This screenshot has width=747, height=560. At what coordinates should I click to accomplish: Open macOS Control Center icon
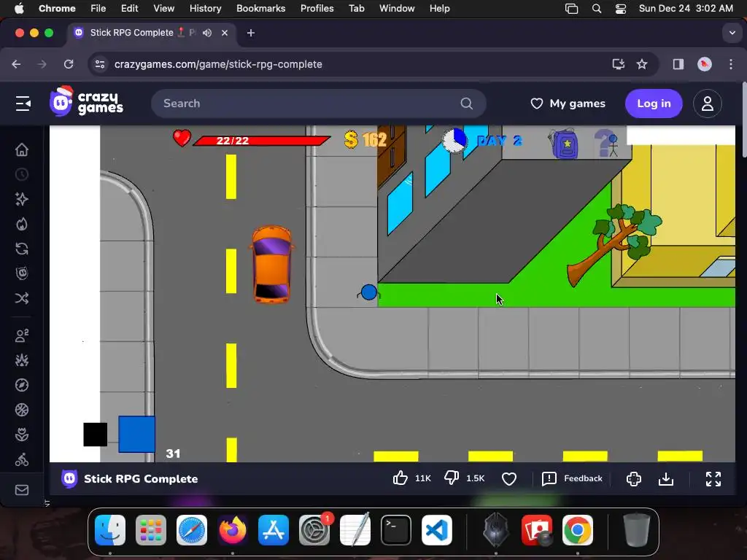coord(620,9)
